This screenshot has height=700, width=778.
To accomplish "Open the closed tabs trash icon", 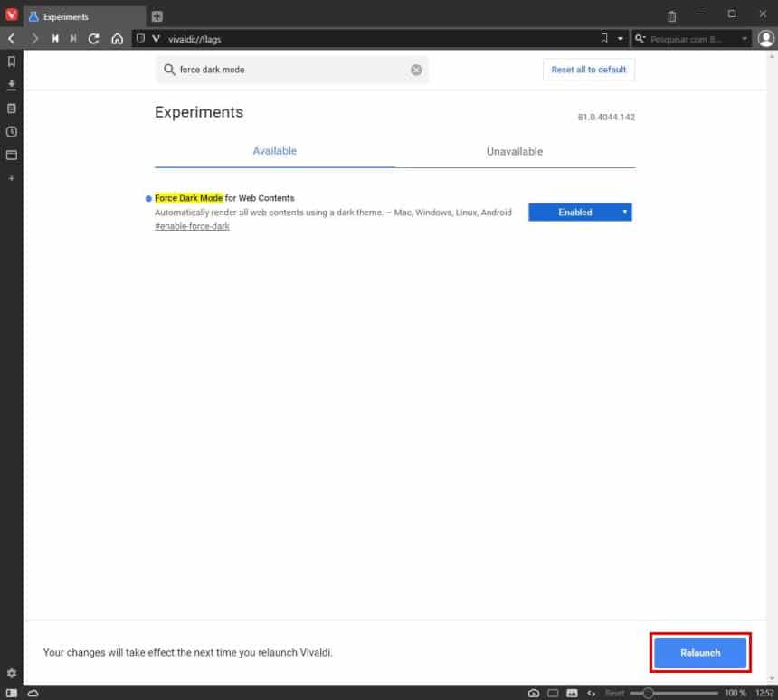I will pyautogui.click(x=672, y=16).
